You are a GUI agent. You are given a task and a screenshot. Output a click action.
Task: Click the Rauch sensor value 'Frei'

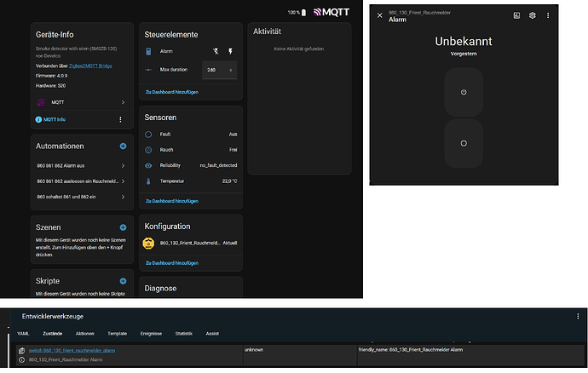pyautogui.click(x=233, y=150)
